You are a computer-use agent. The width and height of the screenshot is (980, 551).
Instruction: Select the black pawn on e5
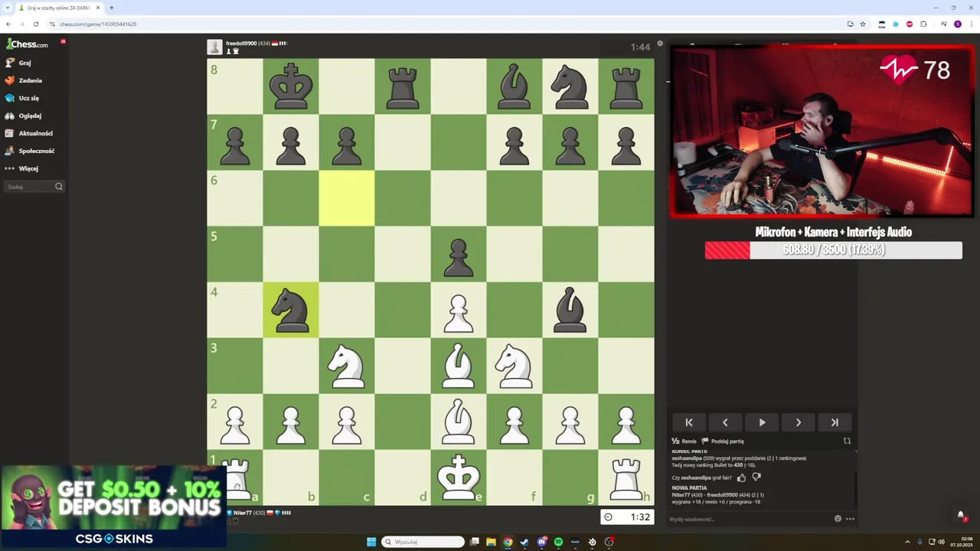pyautogui.click(x=459, y=254)
